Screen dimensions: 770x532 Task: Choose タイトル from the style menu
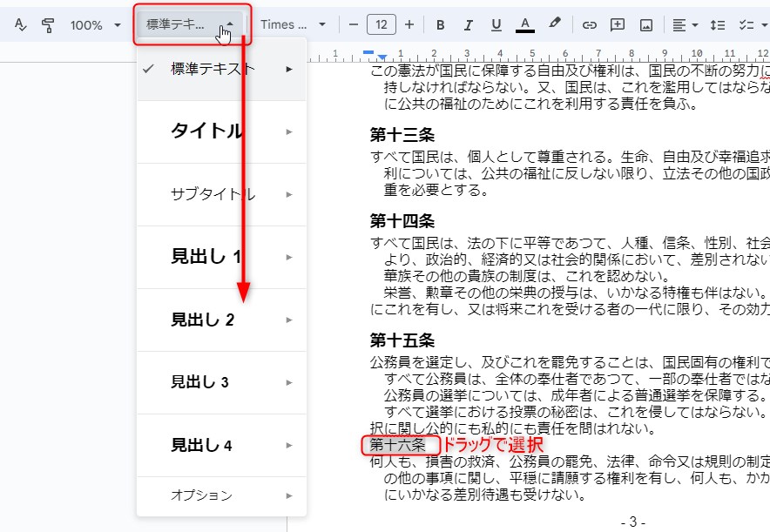coord(206,131)
